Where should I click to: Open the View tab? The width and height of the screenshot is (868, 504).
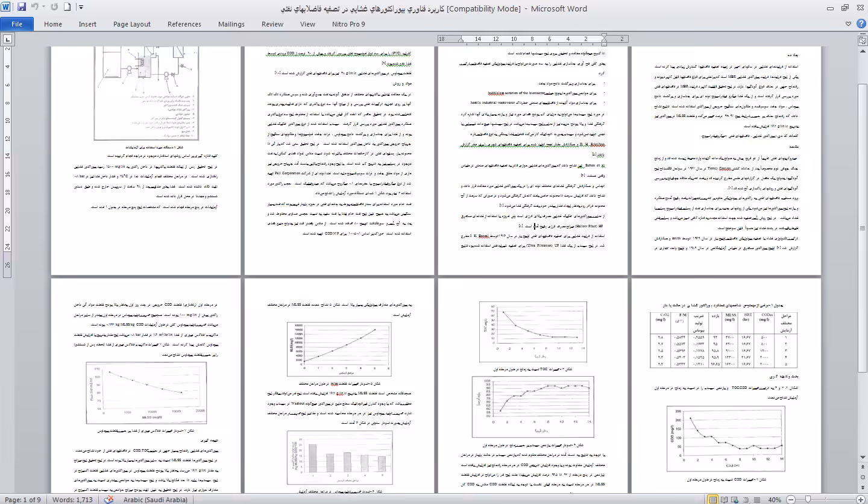point(307,24)
